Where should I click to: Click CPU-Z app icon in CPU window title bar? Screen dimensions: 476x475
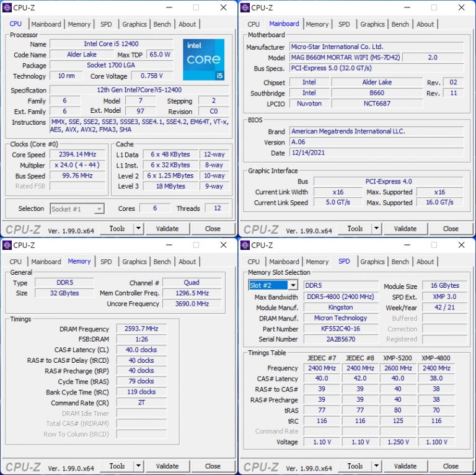click(7, 7)
